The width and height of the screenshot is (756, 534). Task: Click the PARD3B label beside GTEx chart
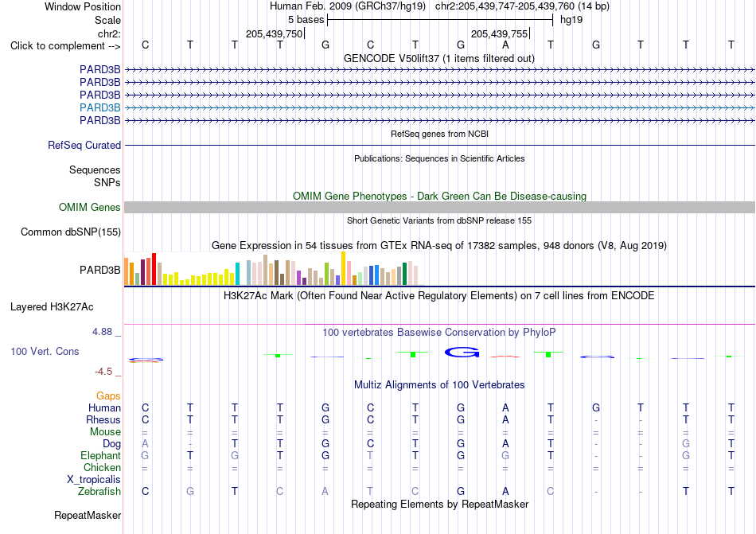[x=99, y=270]
